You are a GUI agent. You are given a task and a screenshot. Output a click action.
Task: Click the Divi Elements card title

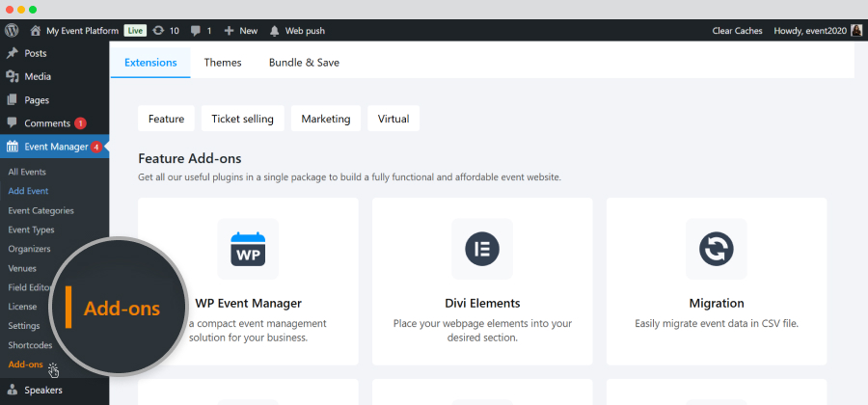(482, 303)
